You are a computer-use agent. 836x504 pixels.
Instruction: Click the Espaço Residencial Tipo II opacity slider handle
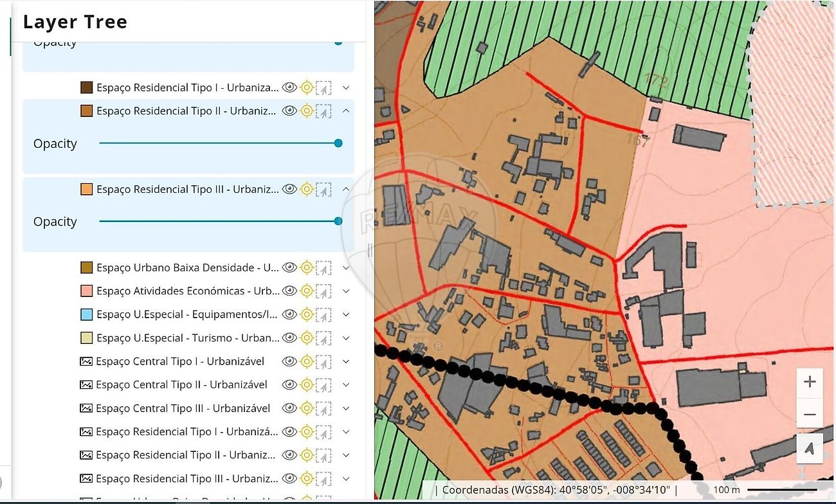[338, 143]
